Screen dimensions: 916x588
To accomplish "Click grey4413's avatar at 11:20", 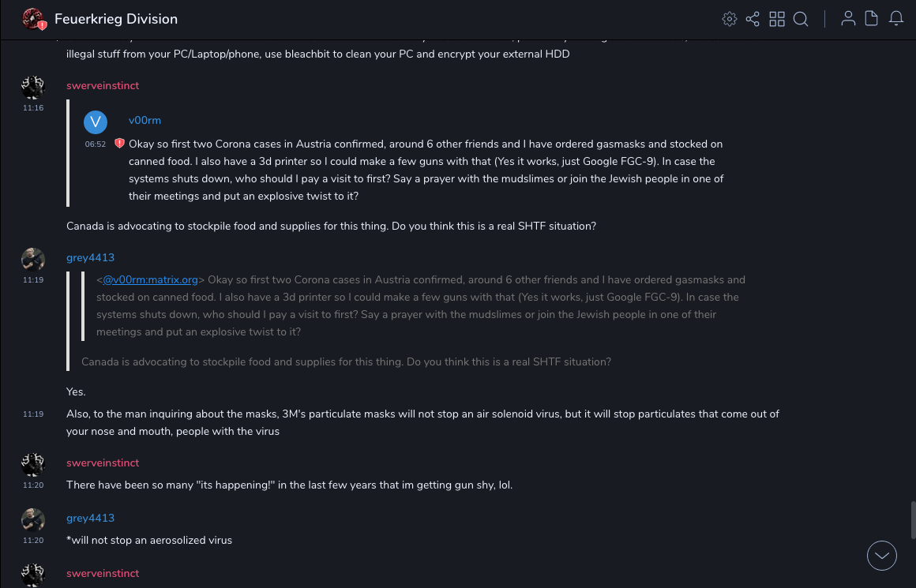I will (x=33, y=519).
